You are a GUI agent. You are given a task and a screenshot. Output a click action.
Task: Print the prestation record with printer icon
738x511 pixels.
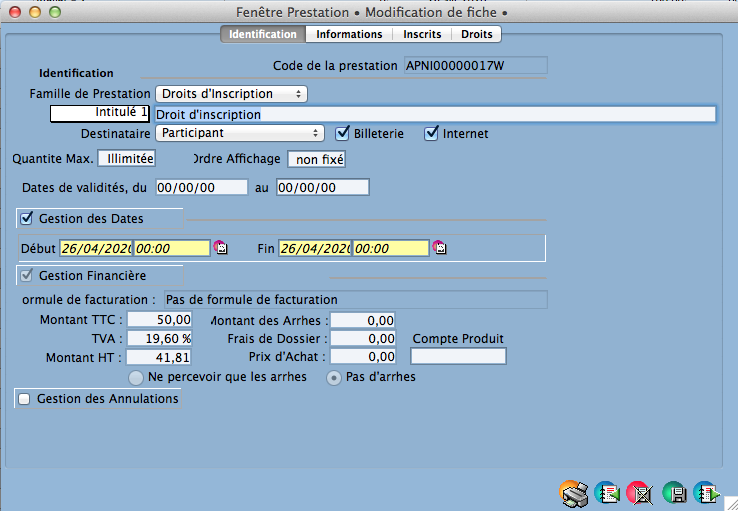(x=573, y=494)
